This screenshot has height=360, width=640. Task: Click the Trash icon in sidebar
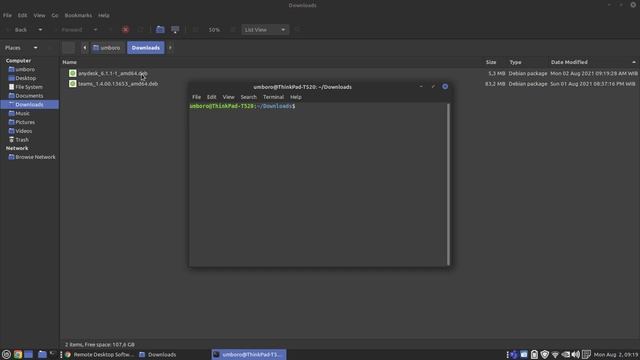tap(11, 140)
